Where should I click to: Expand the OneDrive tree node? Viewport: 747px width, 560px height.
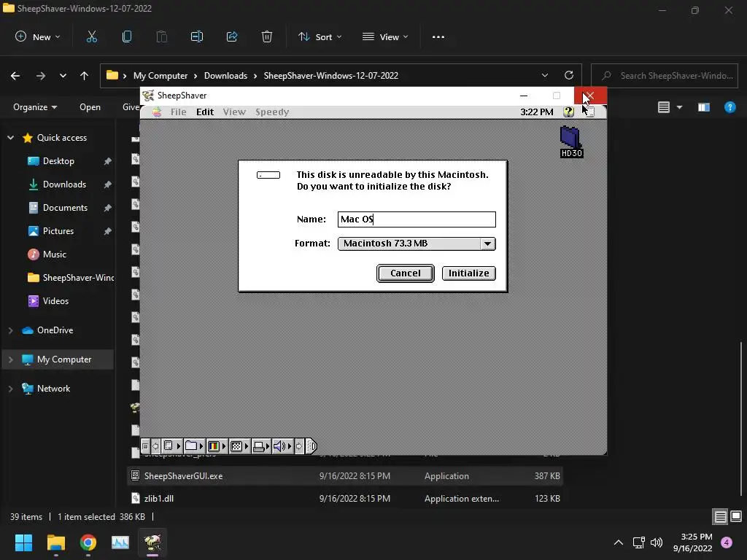click(10, 330)
